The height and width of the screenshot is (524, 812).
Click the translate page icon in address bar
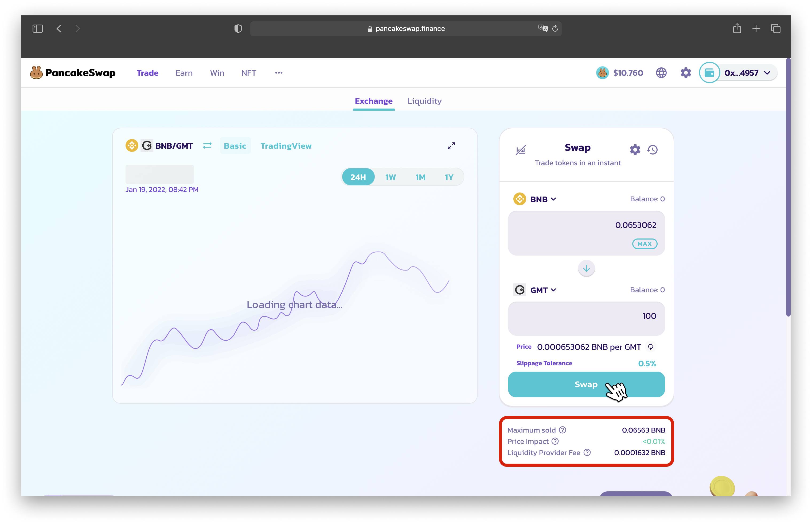click(543, 28)
